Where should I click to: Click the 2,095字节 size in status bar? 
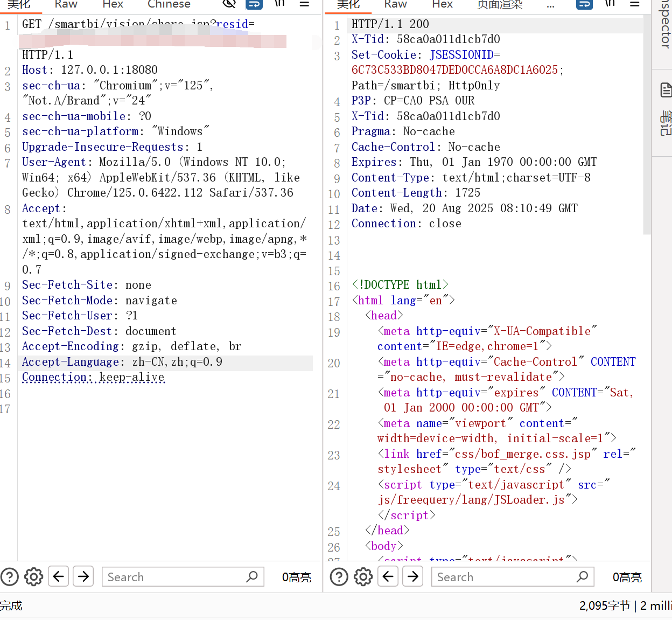(605, 606)
